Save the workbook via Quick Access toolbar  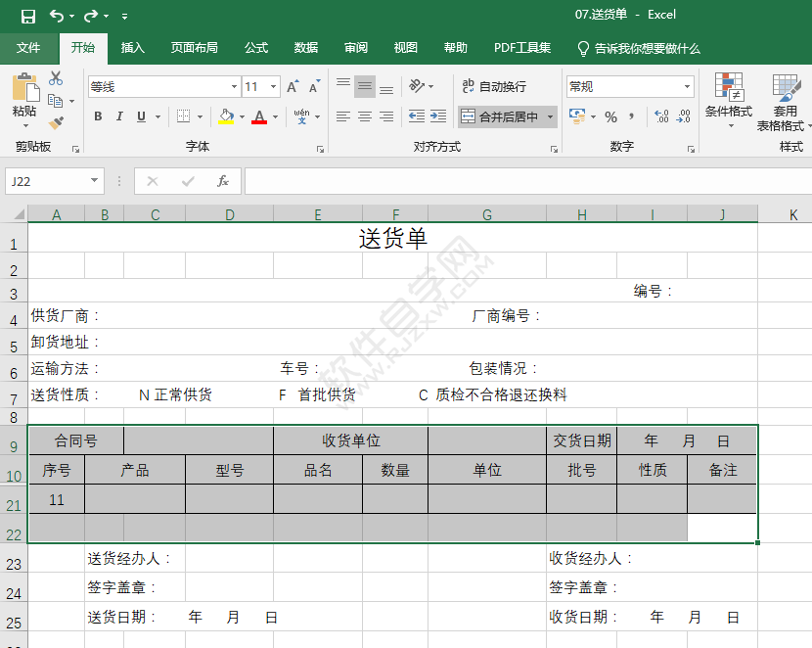click(27, 16)
